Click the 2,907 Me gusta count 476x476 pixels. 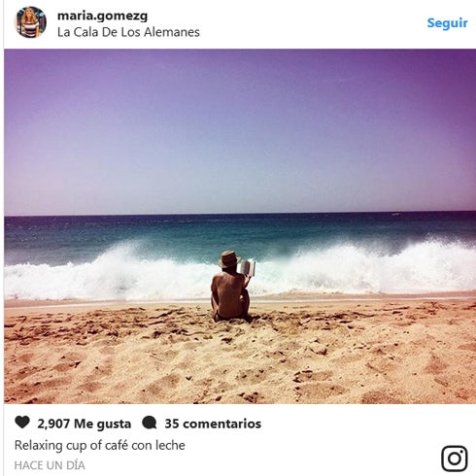coord(85,424)
